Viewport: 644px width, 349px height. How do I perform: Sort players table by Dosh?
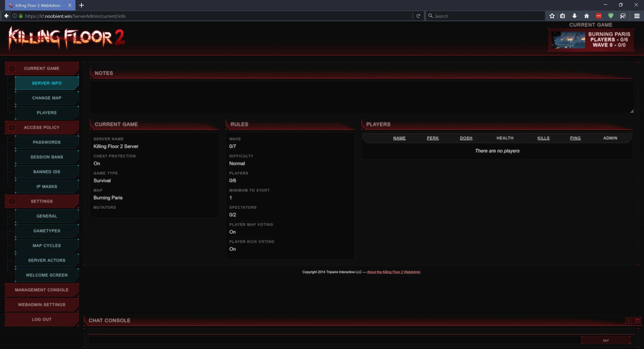pyautogui.click(x=466, y=138)
